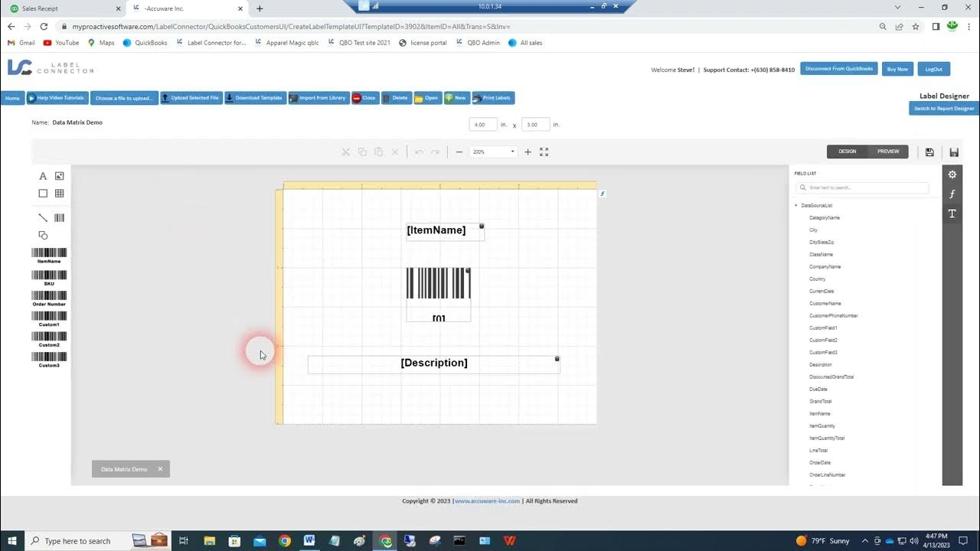Click the Open folder button
The width and height of the screenshot is (980, 551).
click(x=428, y=98)
